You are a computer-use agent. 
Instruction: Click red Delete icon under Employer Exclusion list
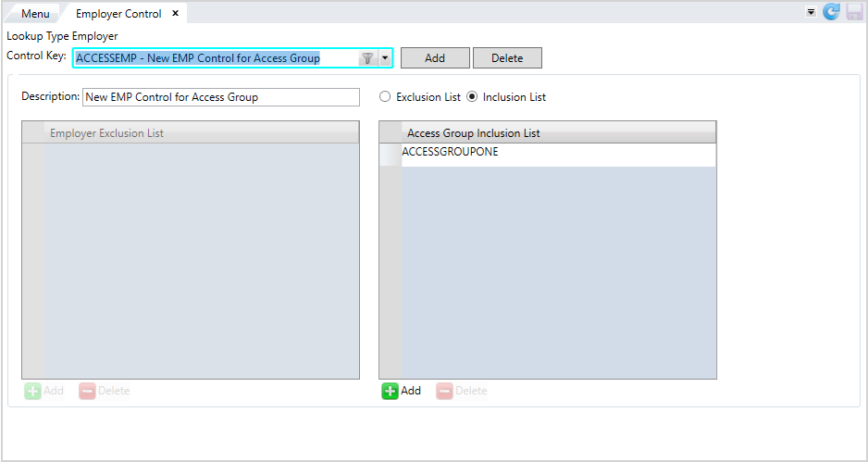click(x=87, y=391)
